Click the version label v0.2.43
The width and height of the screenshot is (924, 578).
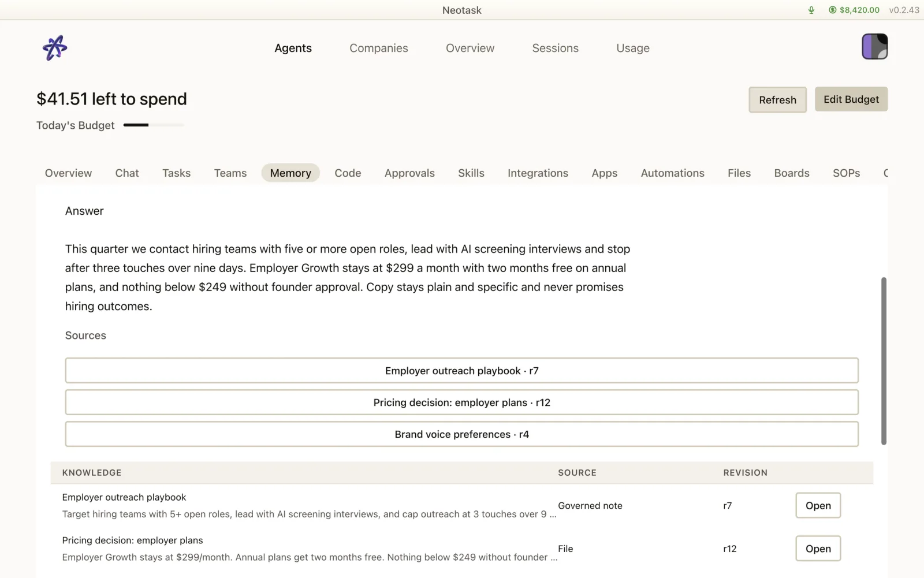pos(904,10)
